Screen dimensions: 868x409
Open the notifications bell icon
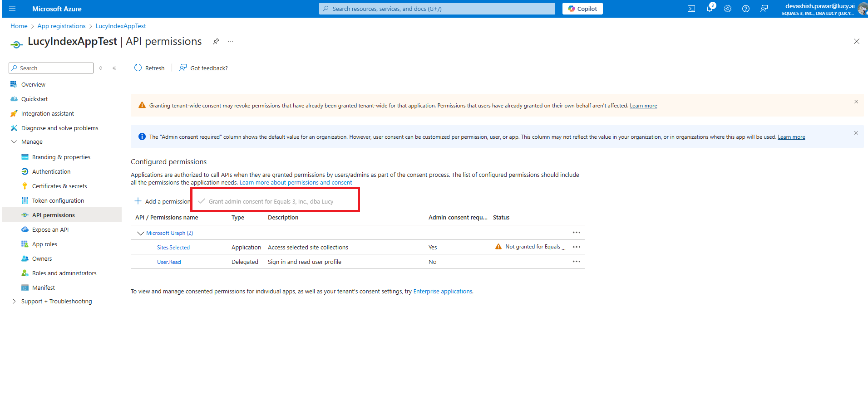pyautogui.click(x=710, y=9)
